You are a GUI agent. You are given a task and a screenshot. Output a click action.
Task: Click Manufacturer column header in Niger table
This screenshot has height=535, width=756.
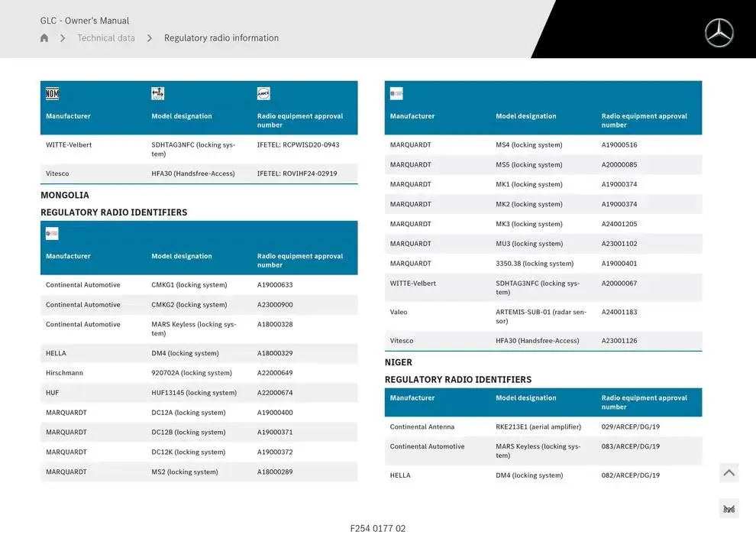click(x=412, y=398)
